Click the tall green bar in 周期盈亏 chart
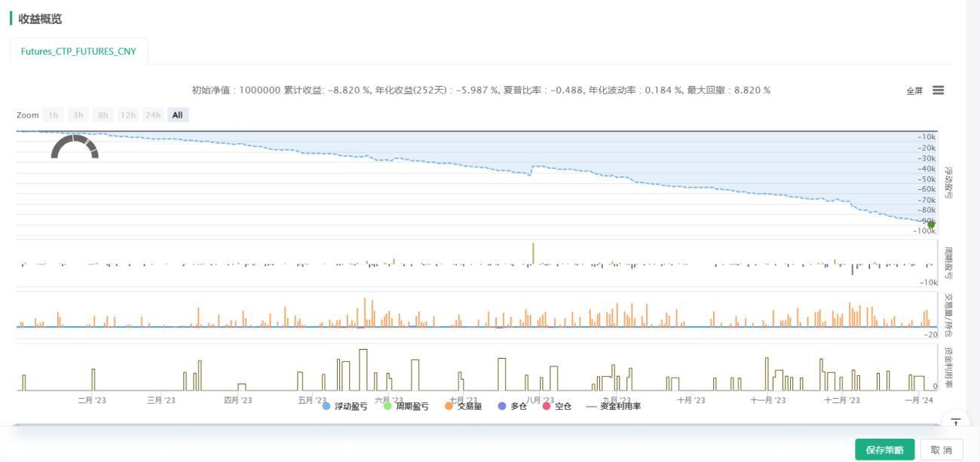Screen dimensions: 980x462 [x=533, y=253]
